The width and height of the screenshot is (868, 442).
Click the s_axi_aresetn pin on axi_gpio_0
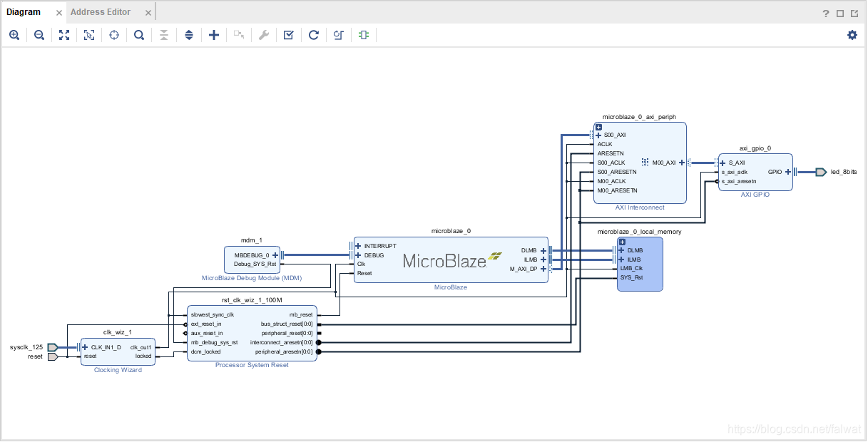point(739,181)
